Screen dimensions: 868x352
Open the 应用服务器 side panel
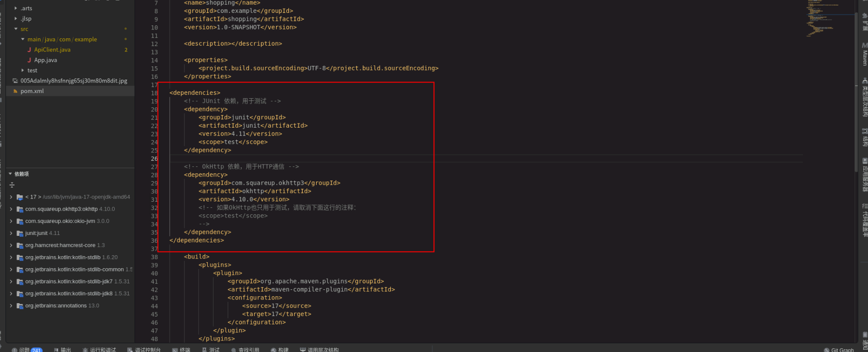pos(864,175)
